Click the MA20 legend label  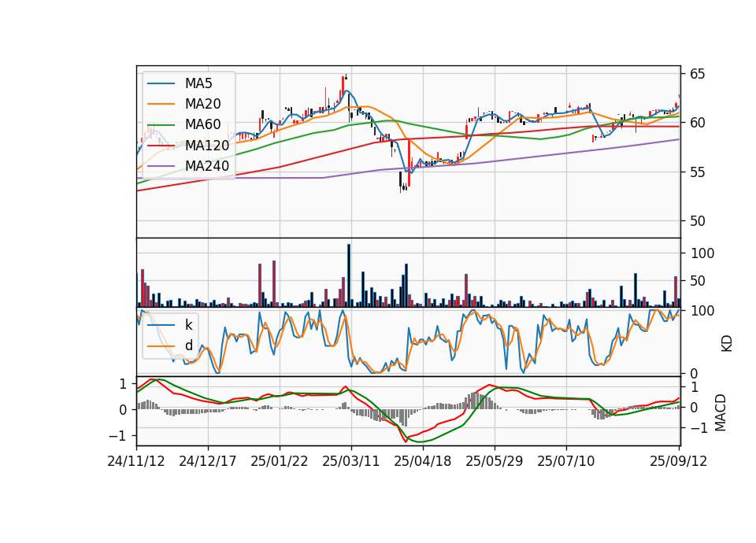point(202,104)
